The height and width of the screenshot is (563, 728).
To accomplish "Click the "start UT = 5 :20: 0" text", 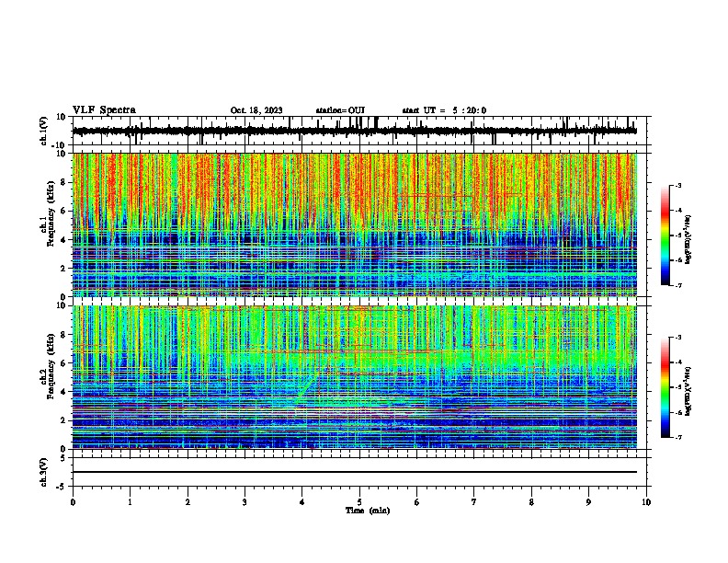I will [x=444, y=110].
